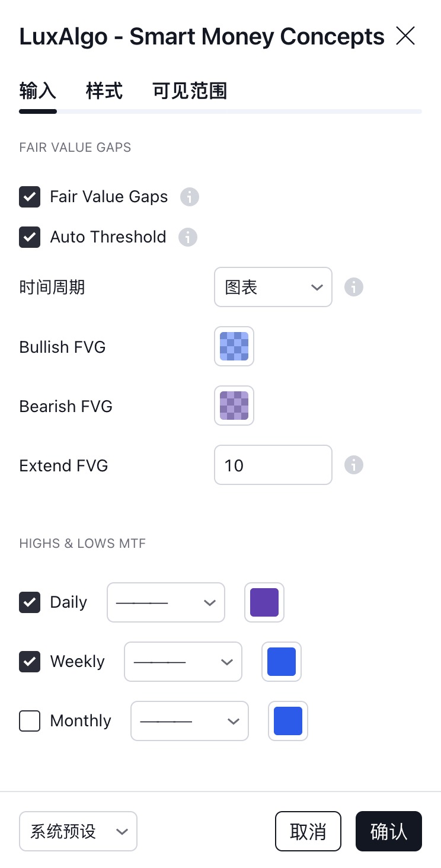Uncheck the Fair Value Gaps checkbox
The image size is (441, 868).
pyautogui.click(x=30, y=197)
